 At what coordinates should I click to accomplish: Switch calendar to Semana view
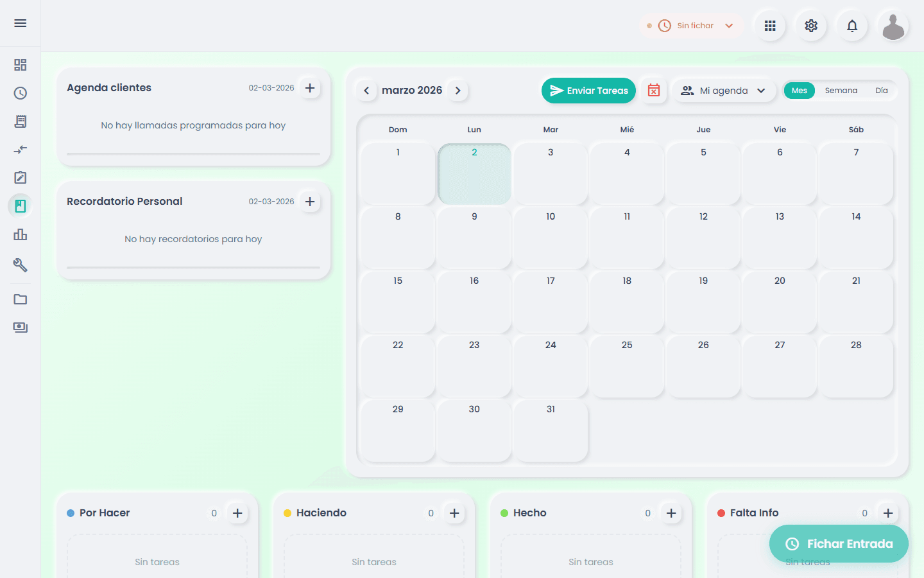click(841, 91)
